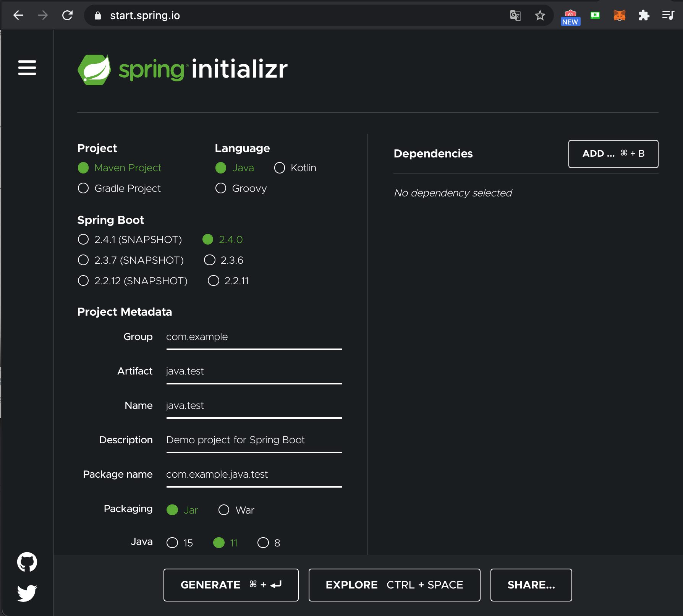
Task: Click the Description input field
Action: [x=254, y=441]
